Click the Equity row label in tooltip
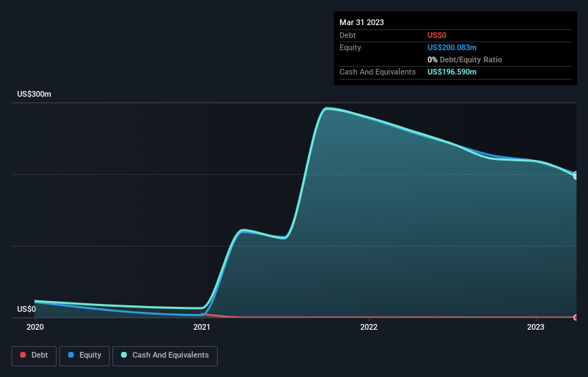The image size is (588, 377). [350, 47]
